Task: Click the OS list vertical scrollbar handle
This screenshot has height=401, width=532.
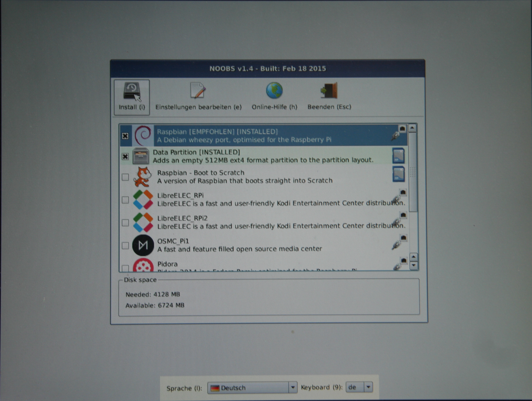Action: pyautogui.click(x=412, y=172)
